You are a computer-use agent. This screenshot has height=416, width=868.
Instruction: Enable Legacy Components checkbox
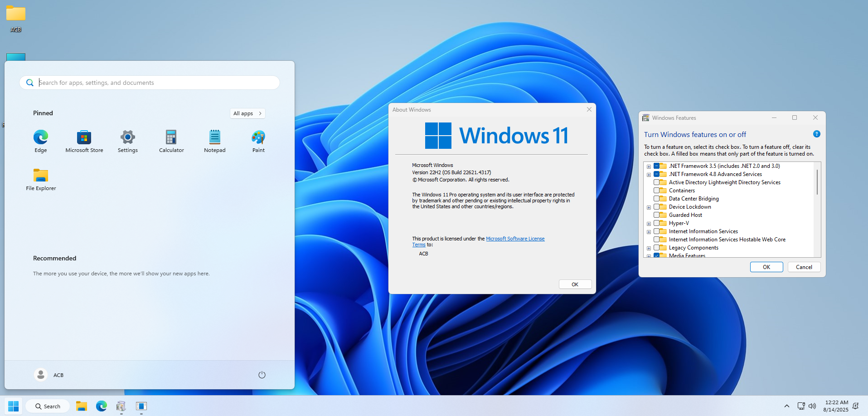pyautogui.click(x=656, y=248)
